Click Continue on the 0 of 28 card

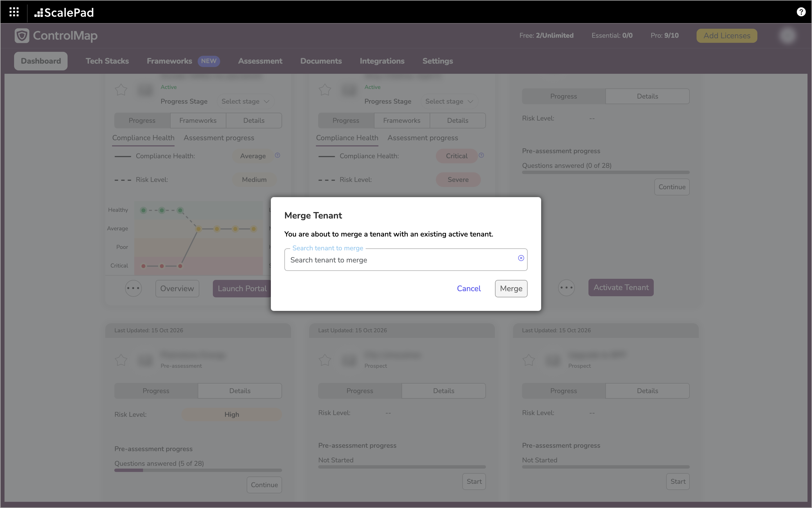672,187
